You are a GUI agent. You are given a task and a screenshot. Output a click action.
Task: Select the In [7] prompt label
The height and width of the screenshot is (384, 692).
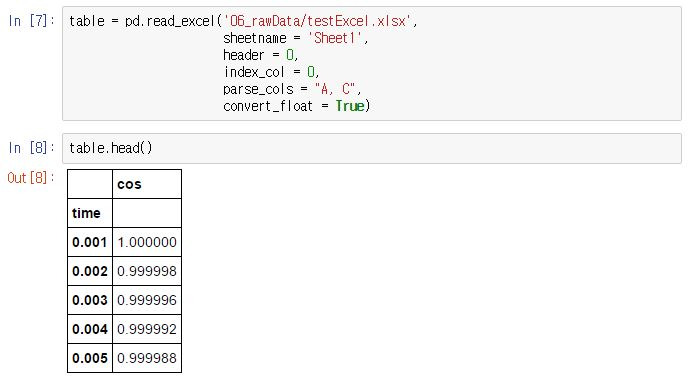click(31, 21)
